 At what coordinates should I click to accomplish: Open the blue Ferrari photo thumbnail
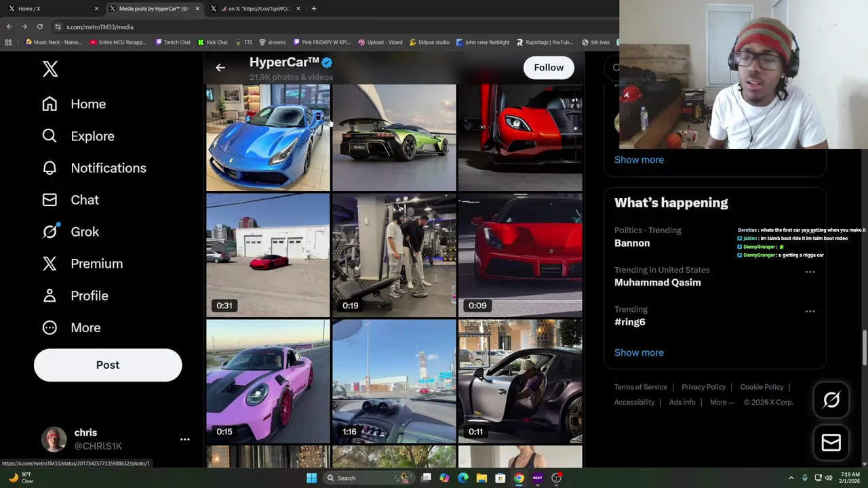coord(268,138)
